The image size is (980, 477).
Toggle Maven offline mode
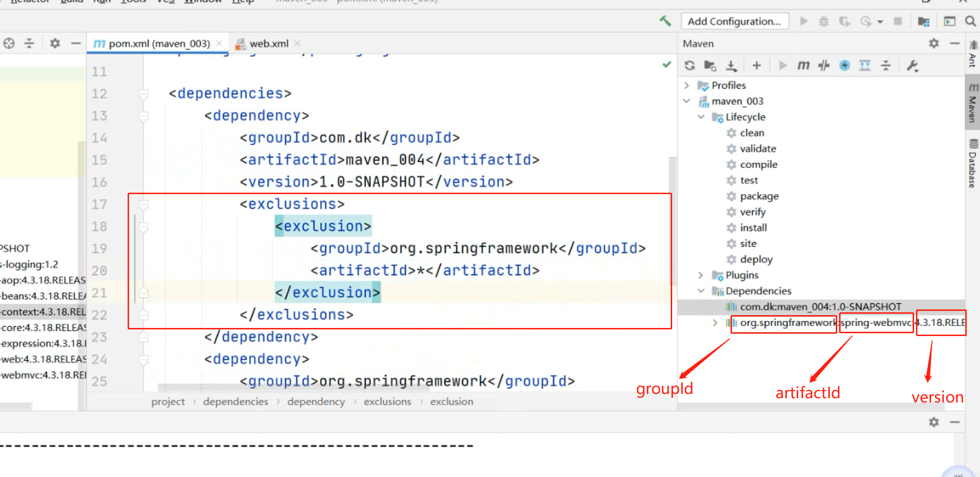(824, 65)
